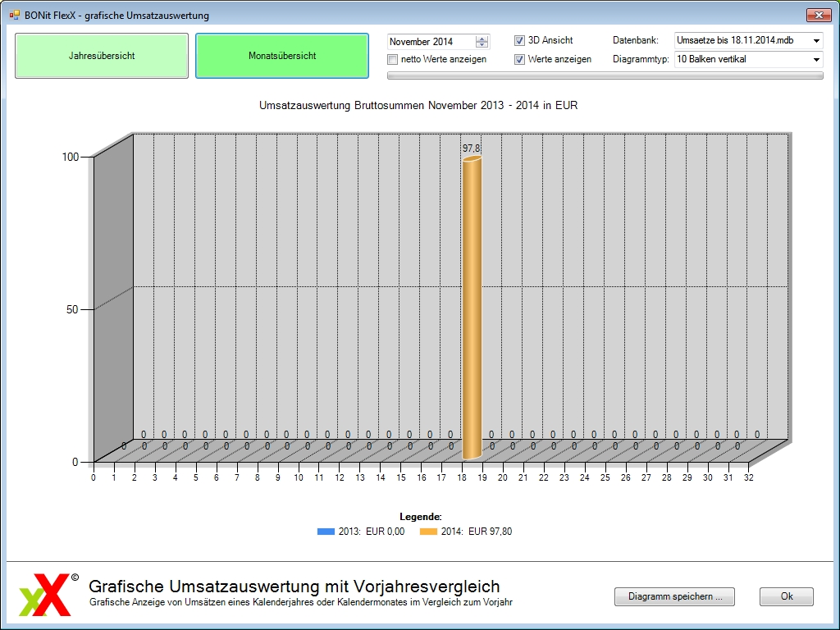Confirm with the Ok button

click(x=787, y=596)
